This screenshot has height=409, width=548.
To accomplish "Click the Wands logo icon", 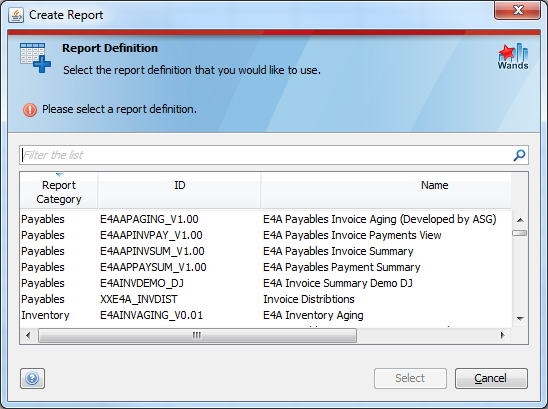I will (x=513, y=57).
